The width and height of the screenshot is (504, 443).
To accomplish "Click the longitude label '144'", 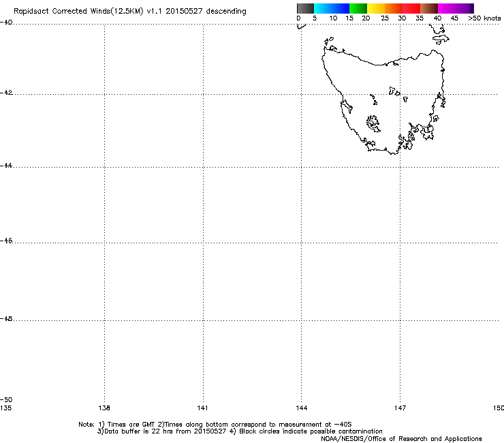I will pyautogui.click(x=302, y=408).
